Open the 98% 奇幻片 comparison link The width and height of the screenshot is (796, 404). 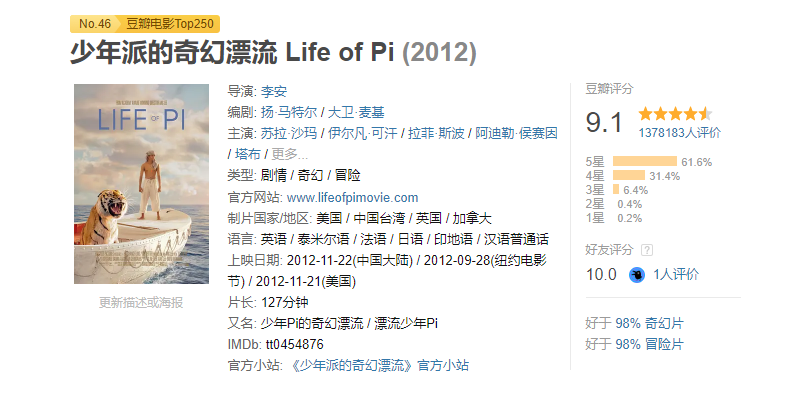(x=649, y=323)
